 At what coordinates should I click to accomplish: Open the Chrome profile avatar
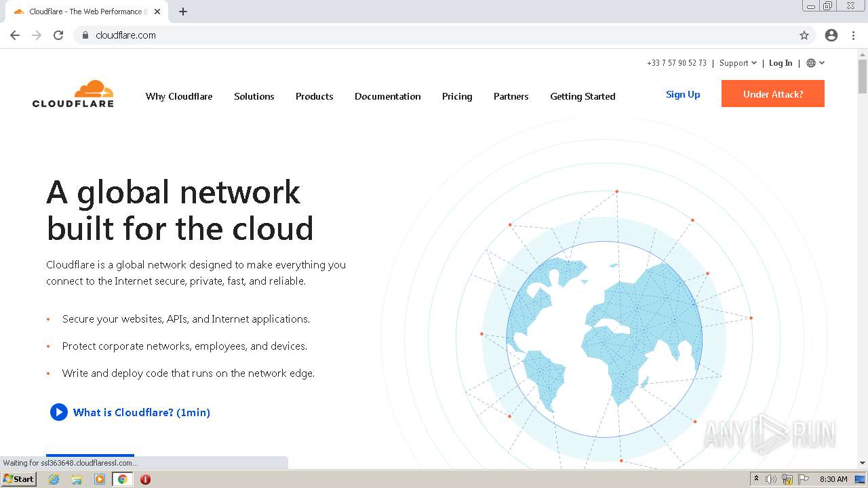tap(831, 35)
